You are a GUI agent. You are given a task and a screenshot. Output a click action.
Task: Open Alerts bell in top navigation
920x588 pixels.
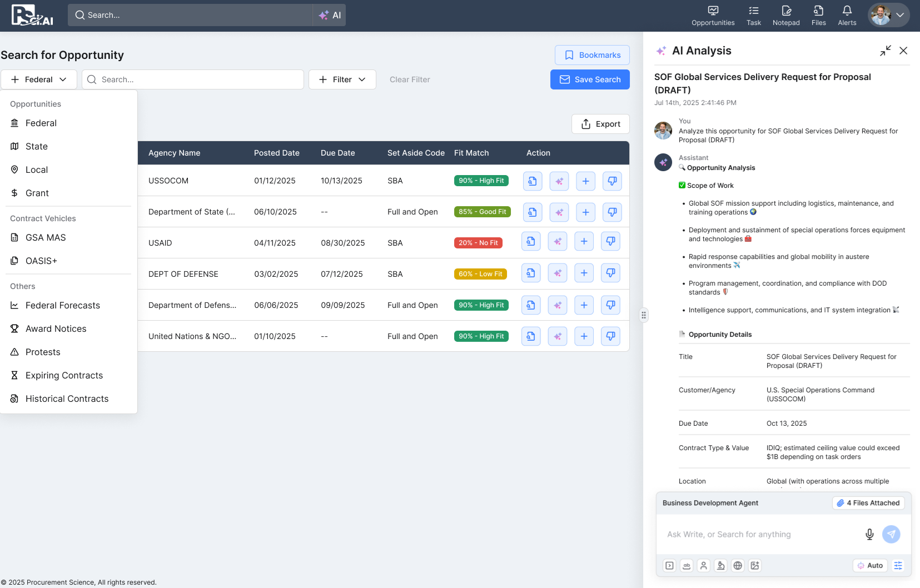pos(847,16)
